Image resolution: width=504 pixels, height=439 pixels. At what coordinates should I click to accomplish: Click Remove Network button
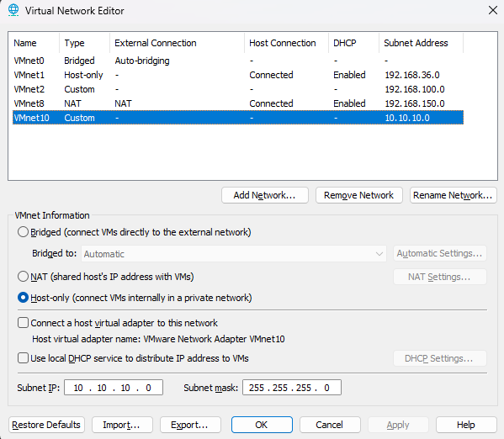pos(359,195)
